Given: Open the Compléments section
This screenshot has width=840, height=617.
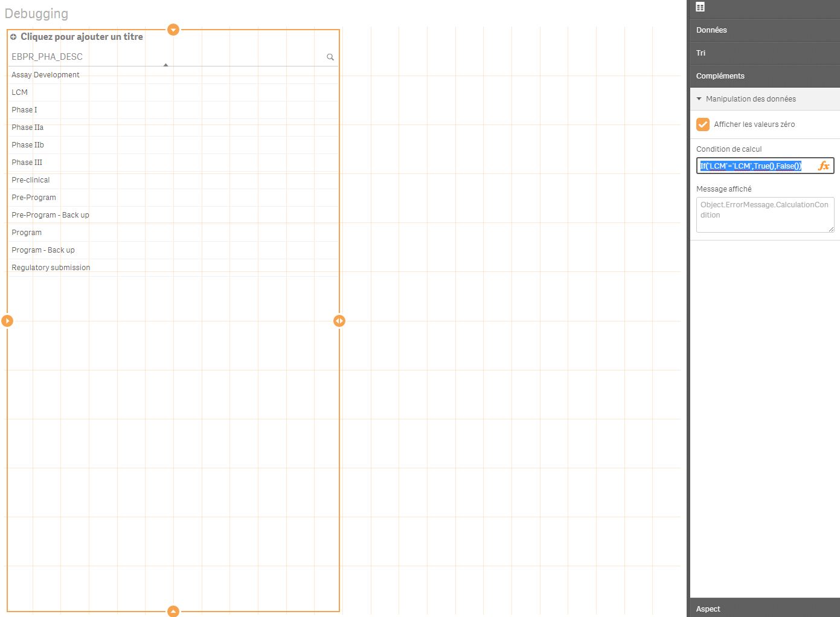Looking at the screenshot, I should (x=765, y=76).
